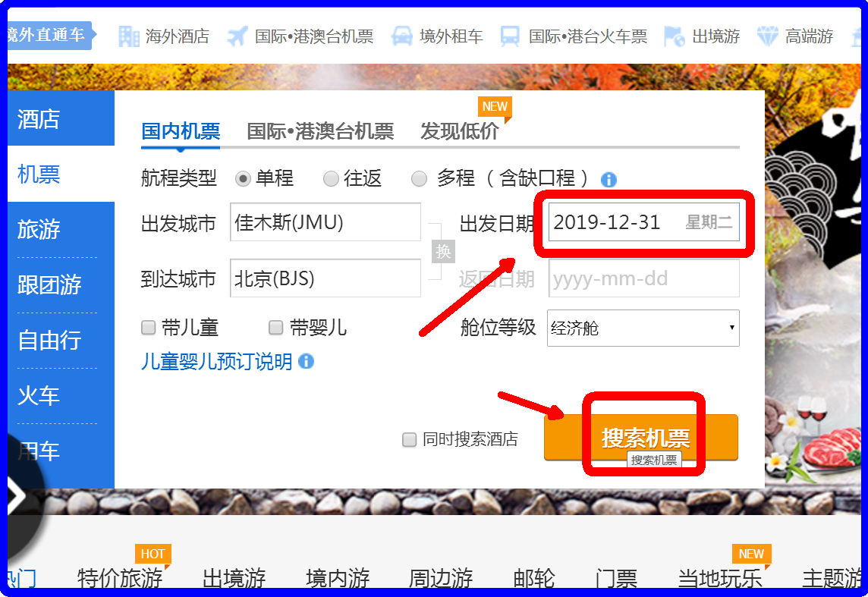Open the 发现低价 tab

[x=461, y=130]
